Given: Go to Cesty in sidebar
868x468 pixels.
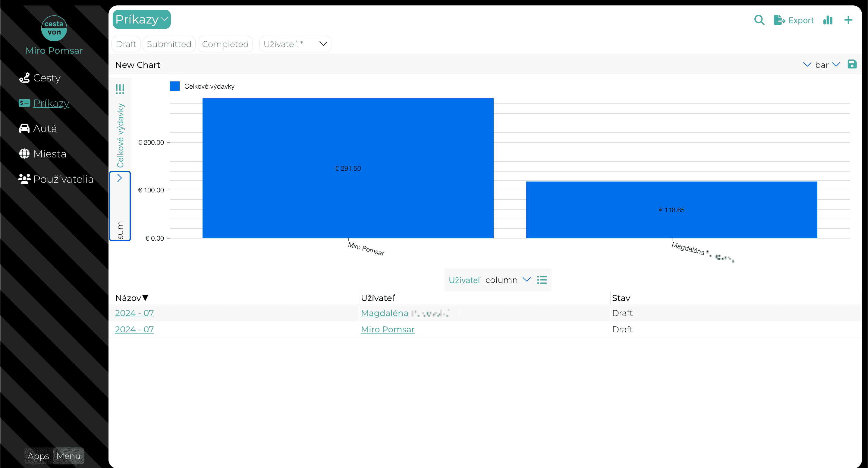Looking at the screenshot, I should tap(40, 78).
